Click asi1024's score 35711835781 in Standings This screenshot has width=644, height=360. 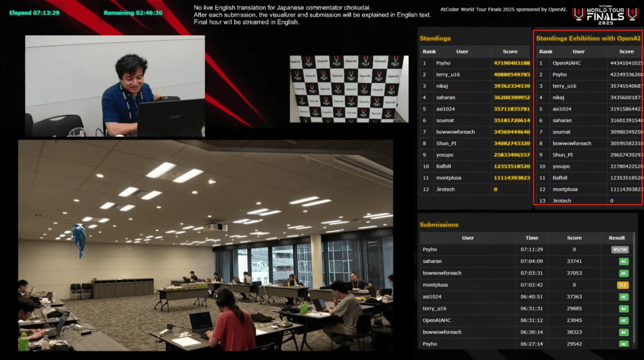pyautogui.click(x=512, y=109)
